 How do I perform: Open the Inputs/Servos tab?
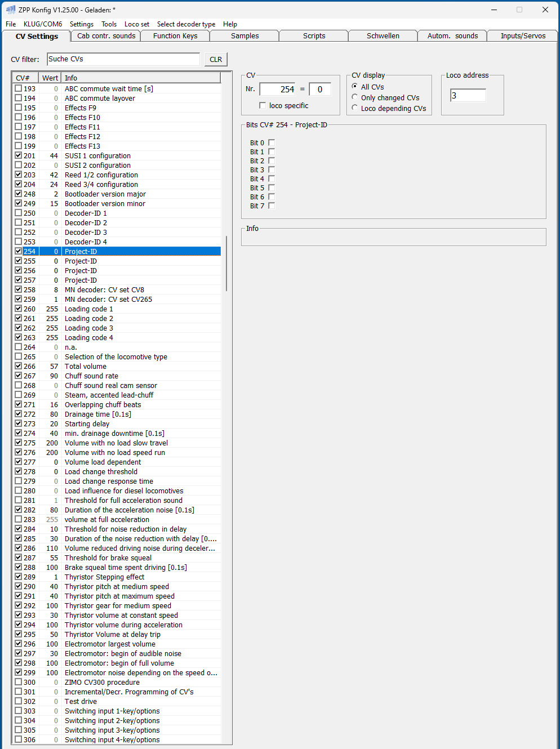click(x=523, y=36)
